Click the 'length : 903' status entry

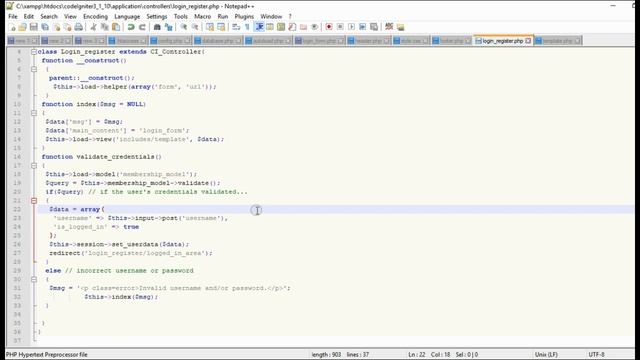tap(326, 355)
